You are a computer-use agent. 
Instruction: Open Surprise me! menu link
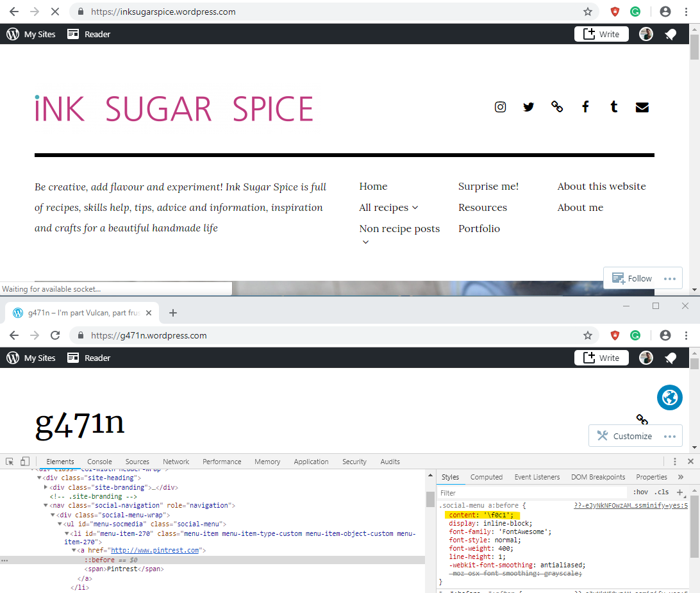488,186
